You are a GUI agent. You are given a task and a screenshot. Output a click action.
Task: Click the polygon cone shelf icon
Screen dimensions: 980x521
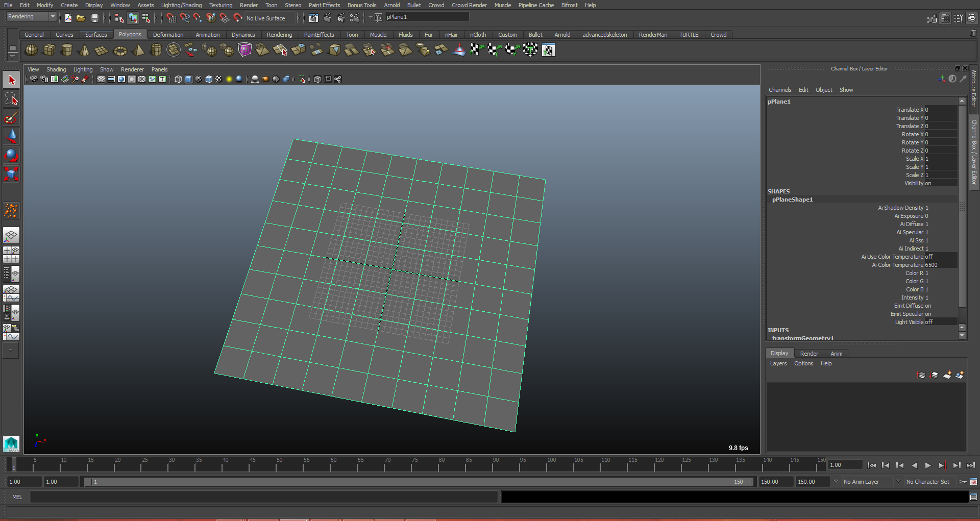coord(85,50)
